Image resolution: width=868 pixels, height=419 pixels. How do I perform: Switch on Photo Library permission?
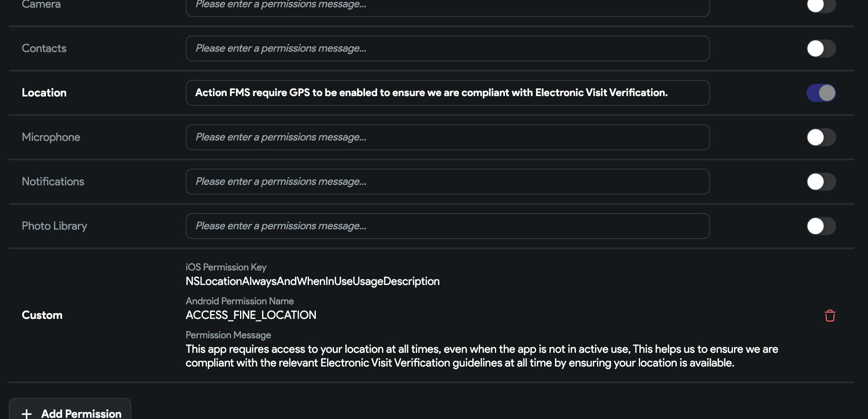(x=821, y=226)
